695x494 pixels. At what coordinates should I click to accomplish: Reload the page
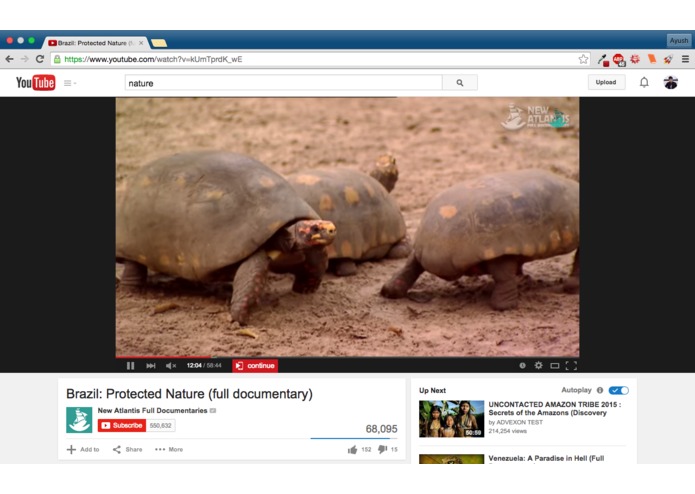tap(39, 59)
